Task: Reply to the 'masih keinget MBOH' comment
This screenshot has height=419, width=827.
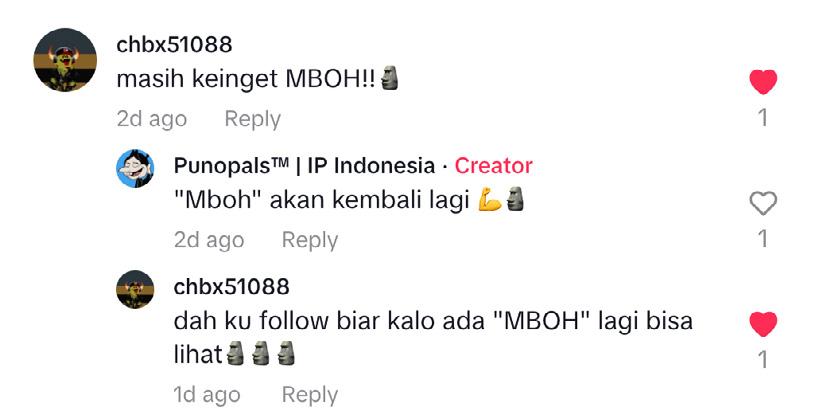Action: [253, 119]
